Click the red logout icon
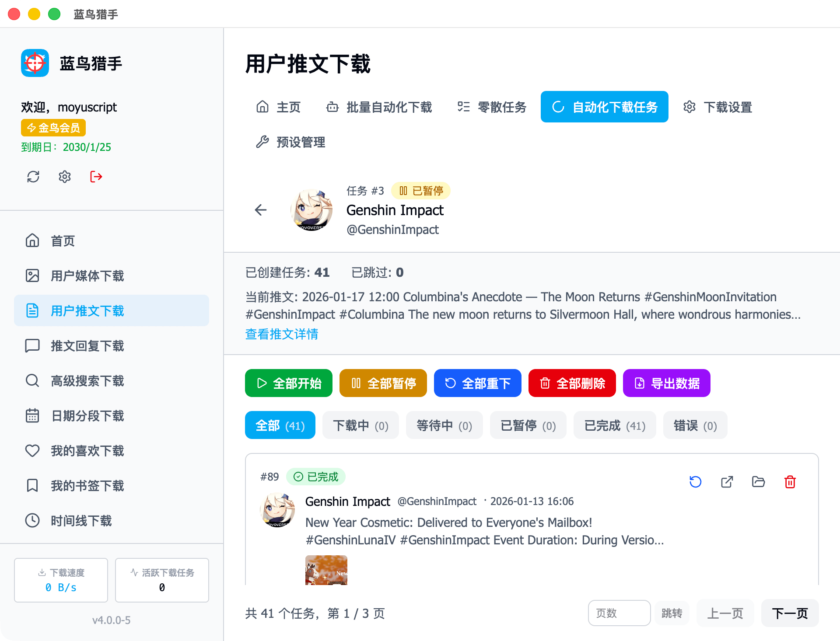The height and width of the screenshot is (641, 840). click(96, 177)
